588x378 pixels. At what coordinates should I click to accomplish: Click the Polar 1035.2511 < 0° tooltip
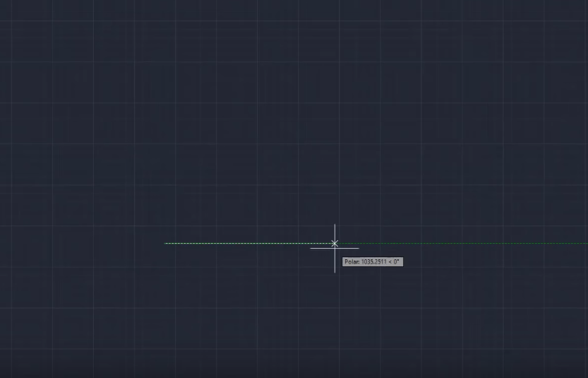pos(373,262)
